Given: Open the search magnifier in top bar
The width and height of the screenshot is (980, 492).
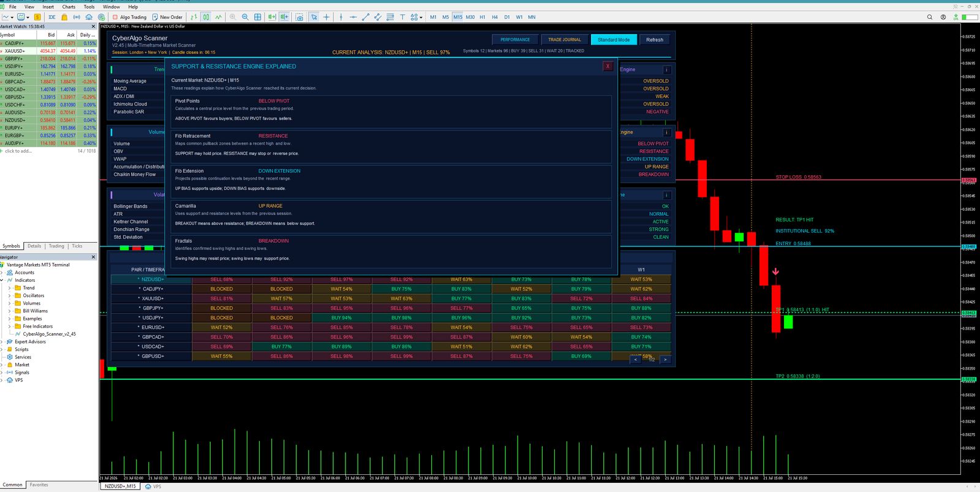Looking at the screenshot, I should click(930, 17).
